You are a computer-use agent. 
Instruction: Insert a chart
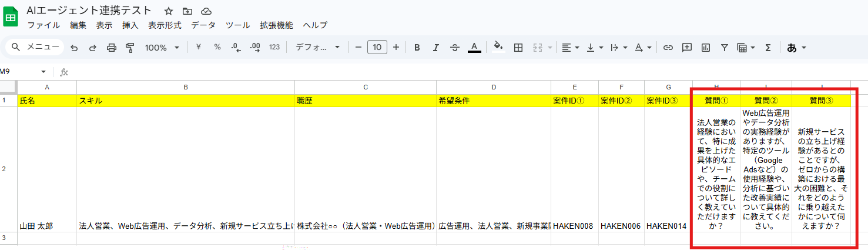click(705, 48)
